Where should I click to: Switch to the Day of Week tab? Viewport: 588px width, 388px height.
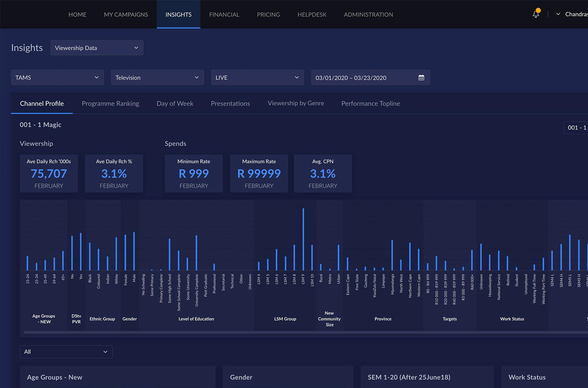tap(175, 104)
